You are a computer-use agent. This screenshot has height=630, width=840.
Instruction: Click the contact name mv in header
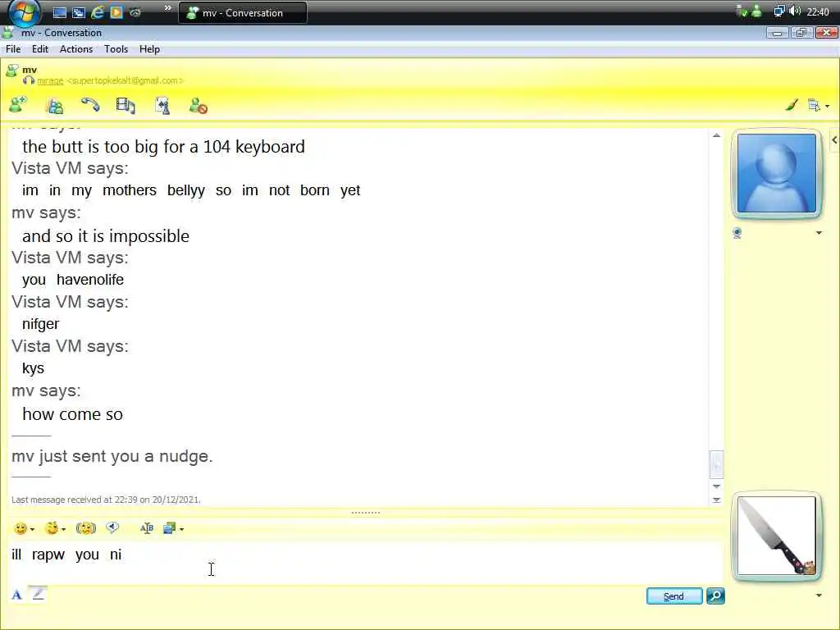pos(30,70)
